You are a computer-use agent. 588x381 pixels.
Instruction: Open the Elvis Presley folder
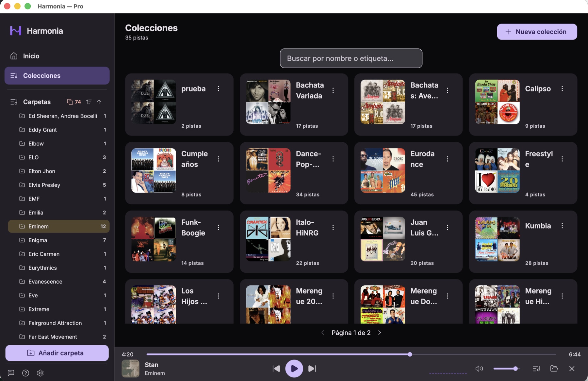pyautogui.click(x=59, y=185)
